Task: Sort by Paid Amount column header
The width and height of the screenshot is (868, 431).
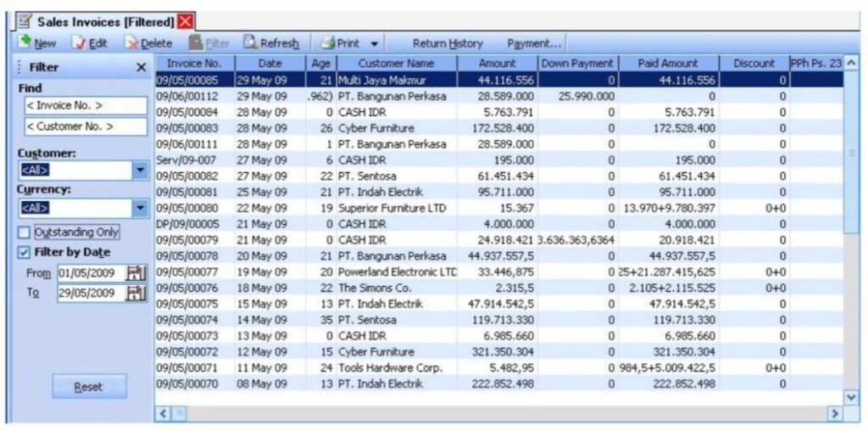Action: pos(668,63)
